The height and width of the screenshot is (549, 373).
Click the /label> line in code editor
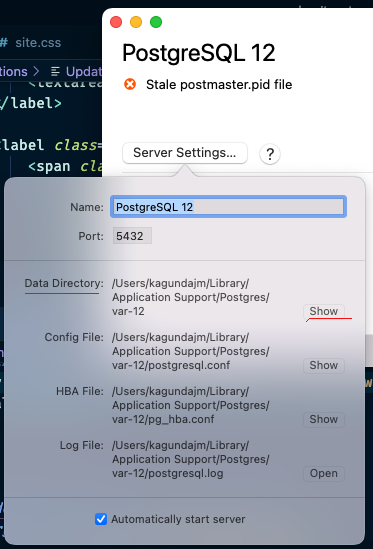coord(31,103)
